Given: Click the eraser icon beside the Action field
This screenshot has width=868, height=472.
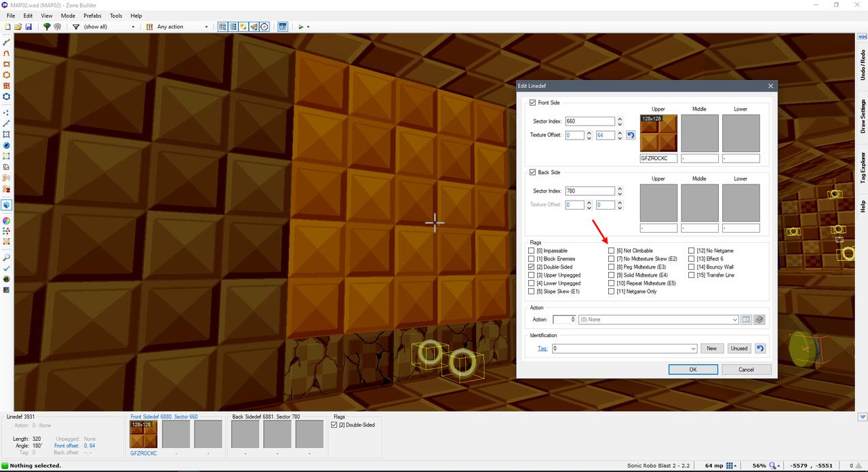Looking at the screenshot, I should (759, 319).
